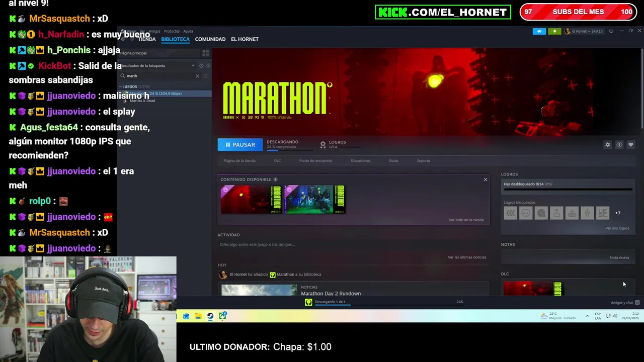Create 'Nota nueva' in notes
644x362 pixels.
click(619, 258)
